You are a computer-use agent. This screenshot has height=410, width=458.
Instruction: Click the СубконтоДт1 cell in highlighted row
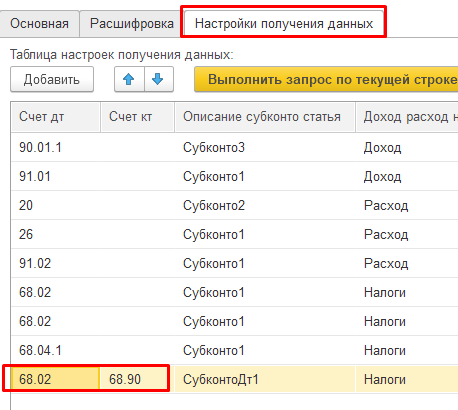pos(265,379)
